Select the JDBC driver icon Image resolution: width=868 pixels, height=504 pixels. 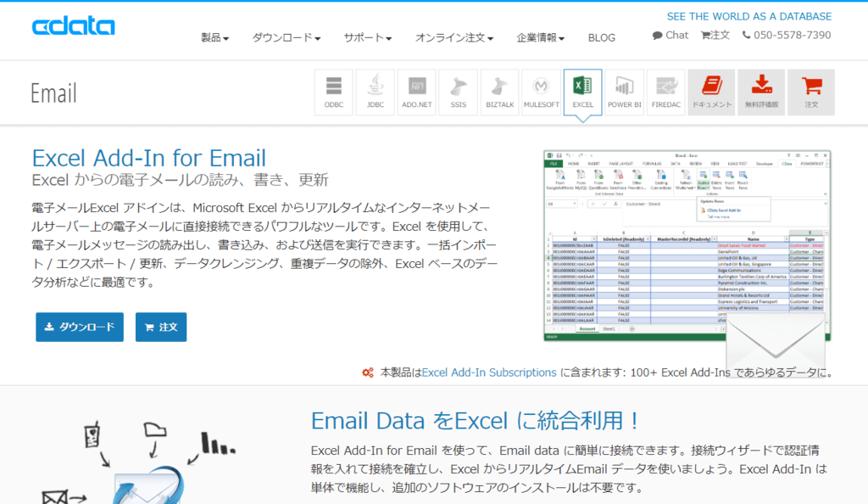pos(376,92)
